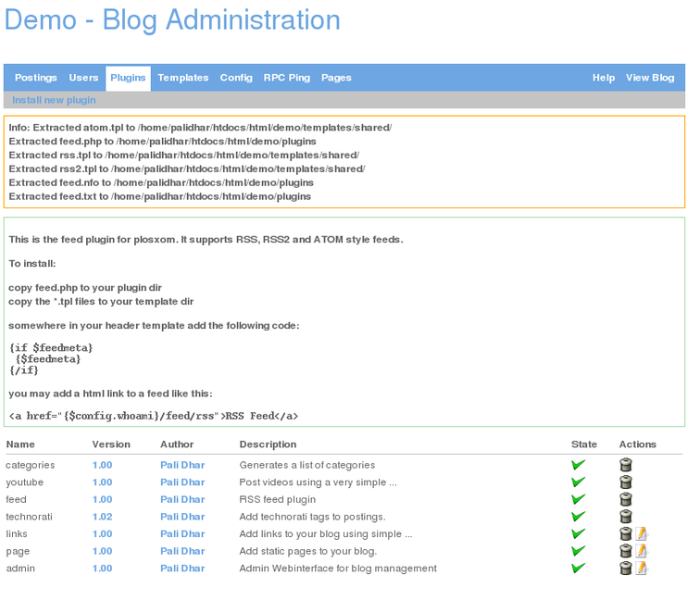Toggle state checkmark for youtube plugin
700x600 pixels.
pos(578,482)
